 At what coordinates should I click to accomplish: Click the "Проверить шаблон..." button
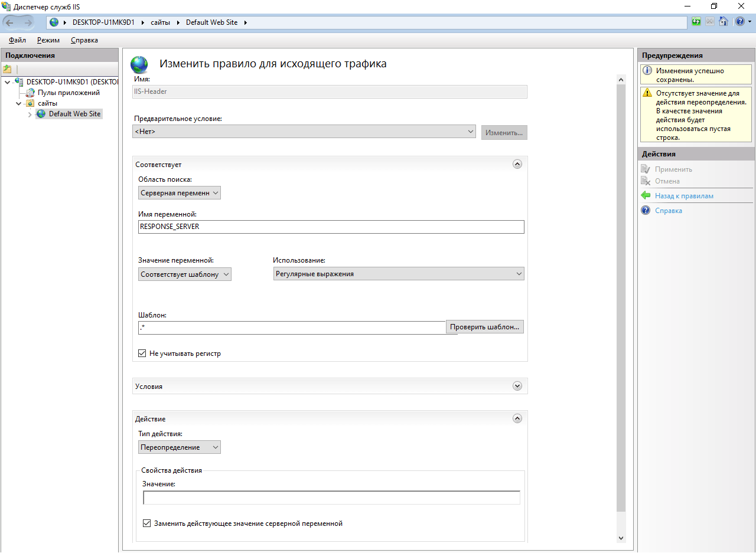(484, 327)
